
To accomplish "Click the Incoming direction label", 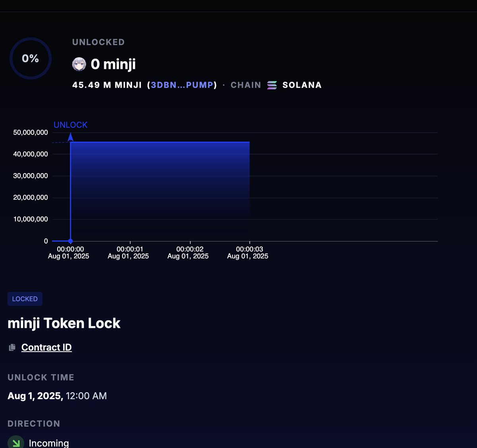I will click(49, 443).
